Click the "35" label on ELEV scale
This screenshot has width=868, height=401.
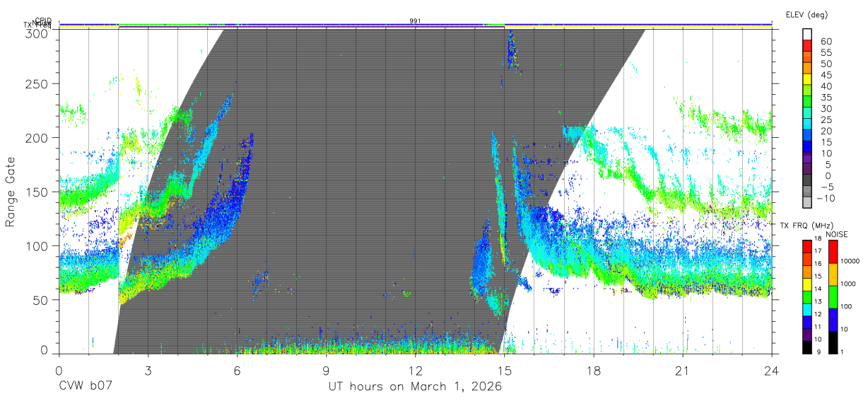(x=825, y=98)
